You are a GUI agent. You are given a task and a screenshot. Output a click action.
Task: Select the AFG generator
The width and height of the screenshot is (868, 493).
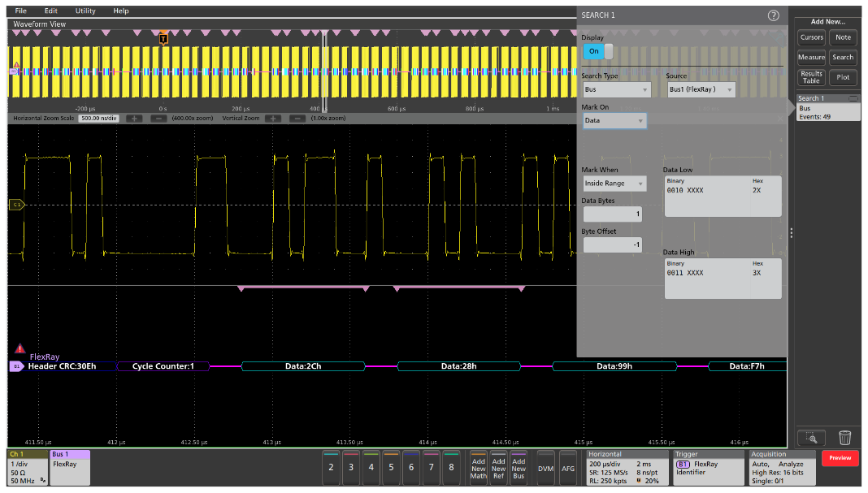pos(569,468)
